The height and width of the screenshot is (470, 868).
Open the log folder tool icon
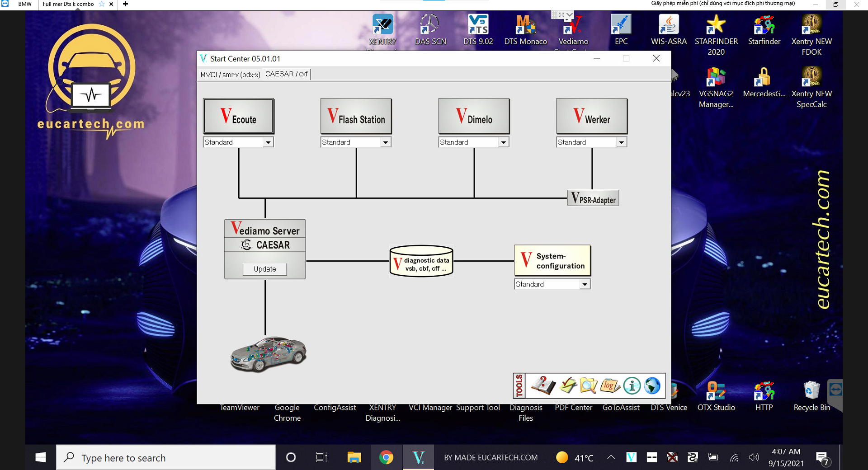click(610, 385)
